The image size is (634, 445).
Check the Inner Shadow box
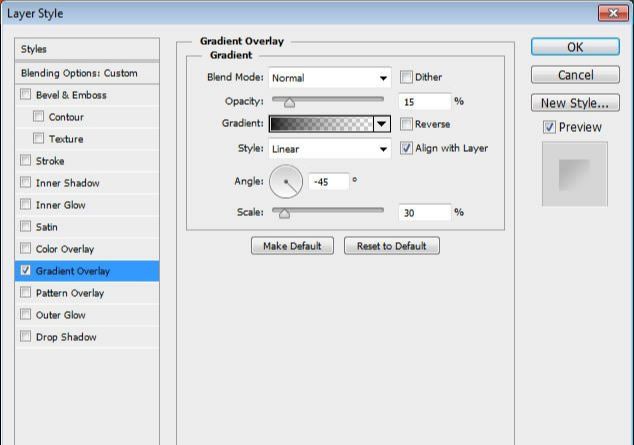[x=25, y=182]
